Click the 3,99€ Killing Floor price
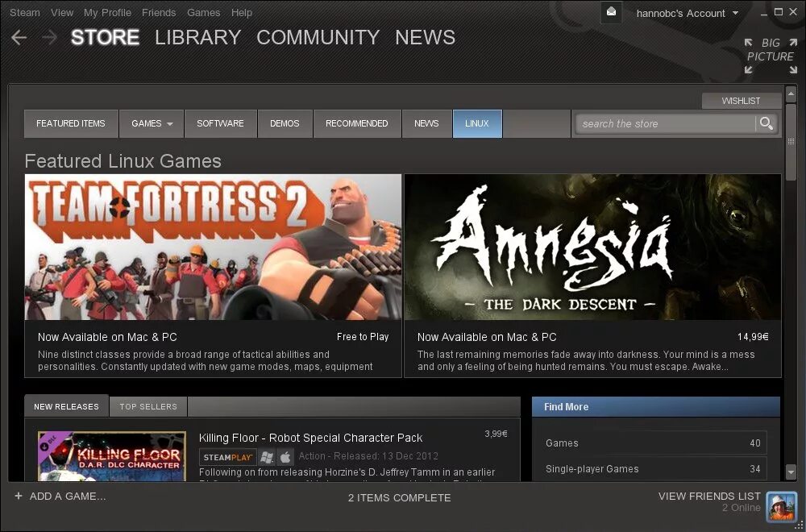 496,434
